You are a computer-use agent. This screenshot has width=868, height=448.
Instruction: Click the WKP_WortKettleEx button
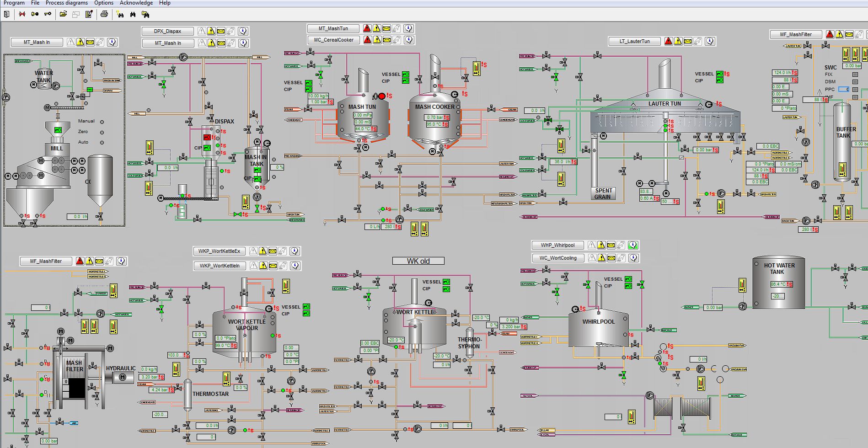(220, 251)
